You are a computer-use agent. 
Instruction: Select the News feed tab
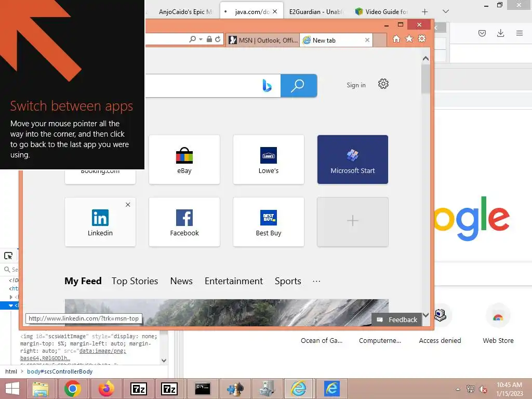181,281
